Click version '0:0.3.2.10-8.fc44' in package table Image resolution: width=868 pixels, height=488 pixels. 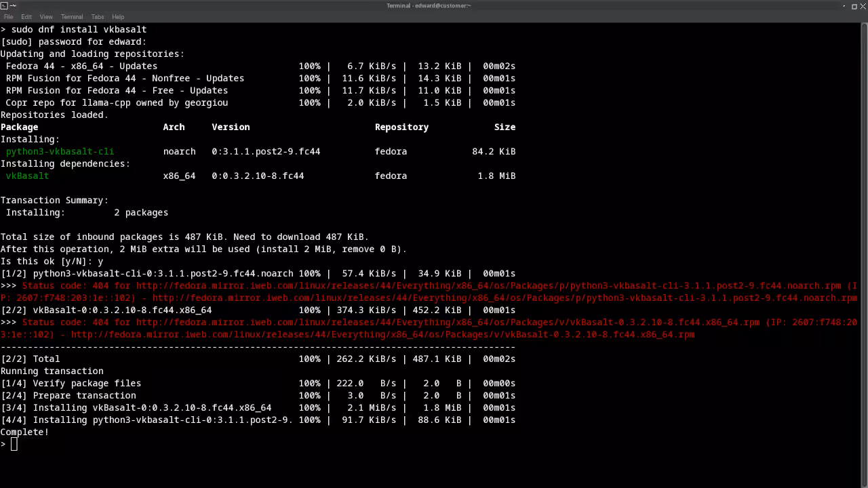click(x=258, y=176)
